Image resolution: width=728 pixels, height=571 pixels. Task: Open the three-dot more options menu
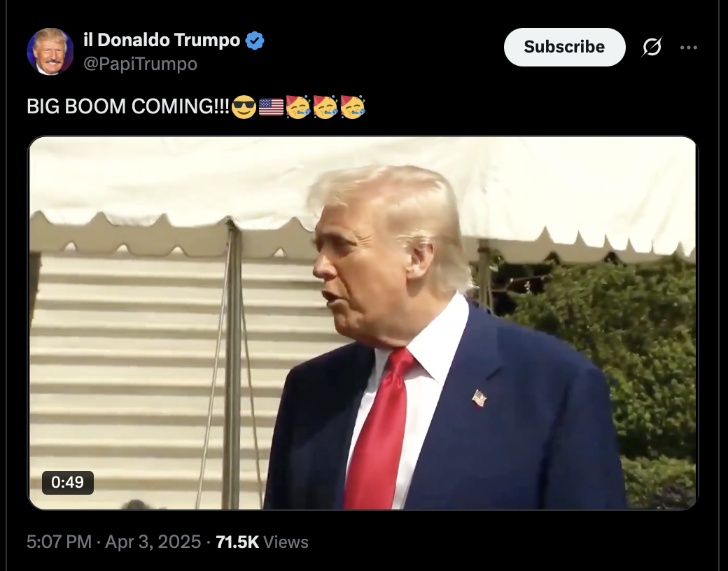[689, 48]
